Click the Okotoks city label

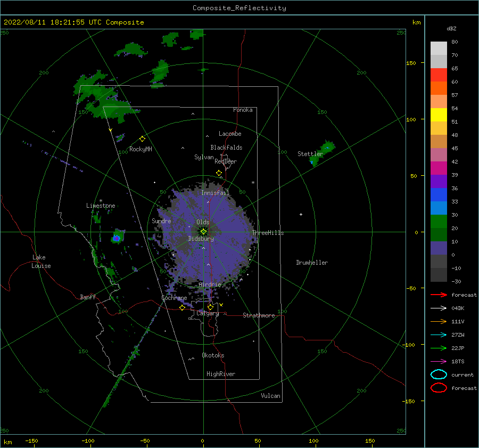pyautogui.click(x=213, y=355)
